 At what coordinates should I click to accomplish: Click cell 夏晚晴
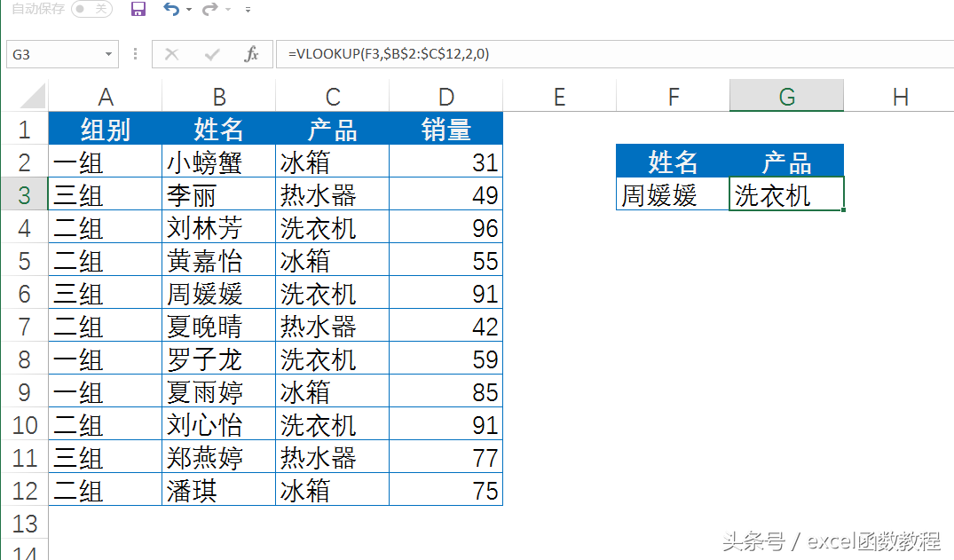tap(219, 327)
